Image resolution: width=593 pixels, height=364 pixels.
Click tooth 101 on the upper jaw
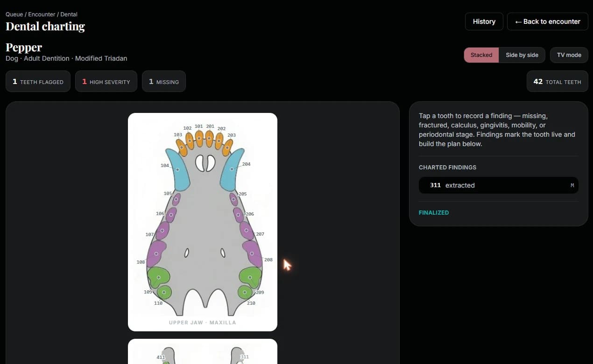[x=199, y=139]
